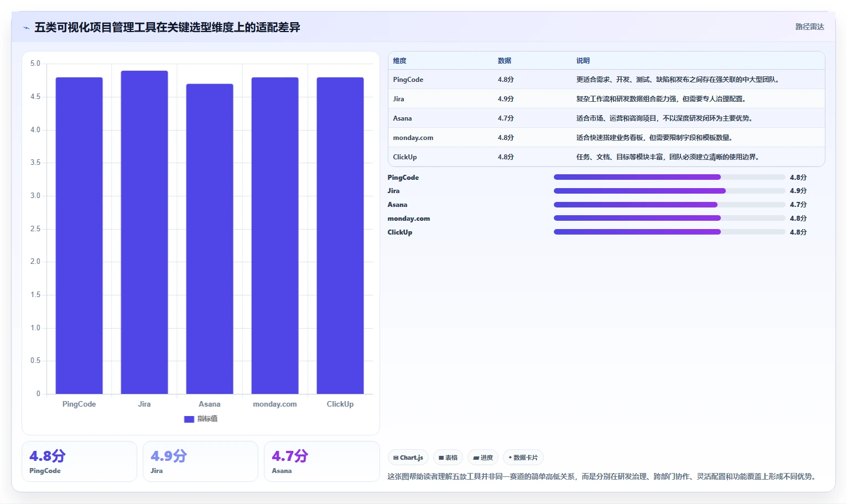Click the monday.com bar in chart
Viewport: 847px width, 504px height.
coord(275,236)
